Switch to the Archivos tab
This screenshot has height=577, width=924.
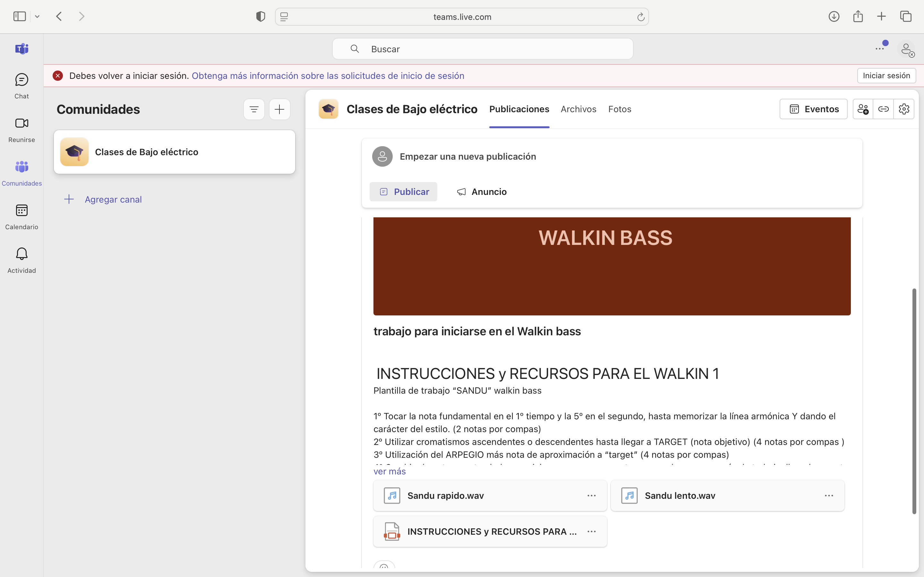pos(578,109)
